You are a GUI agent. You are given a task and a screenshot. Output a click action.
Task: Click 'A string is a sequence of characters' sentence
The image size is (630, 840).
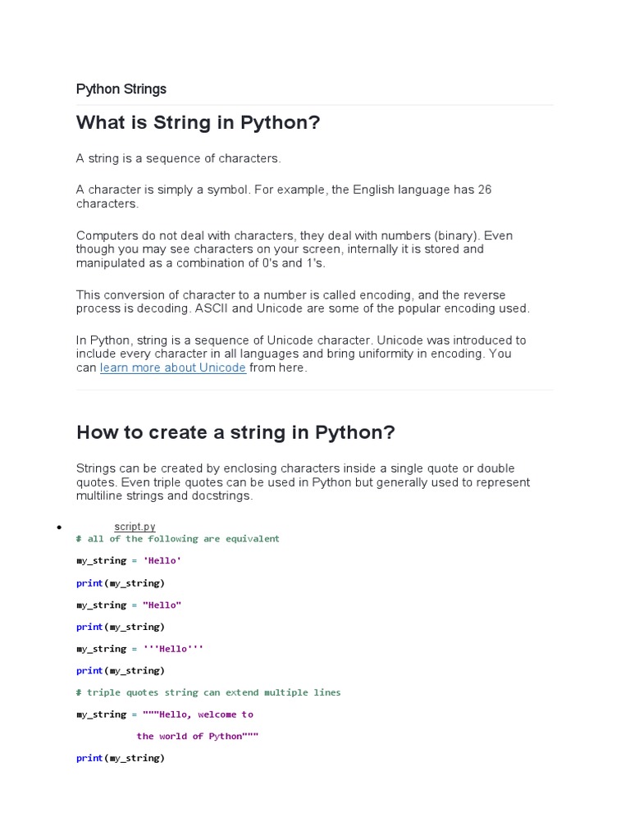[x=179, y=158]
